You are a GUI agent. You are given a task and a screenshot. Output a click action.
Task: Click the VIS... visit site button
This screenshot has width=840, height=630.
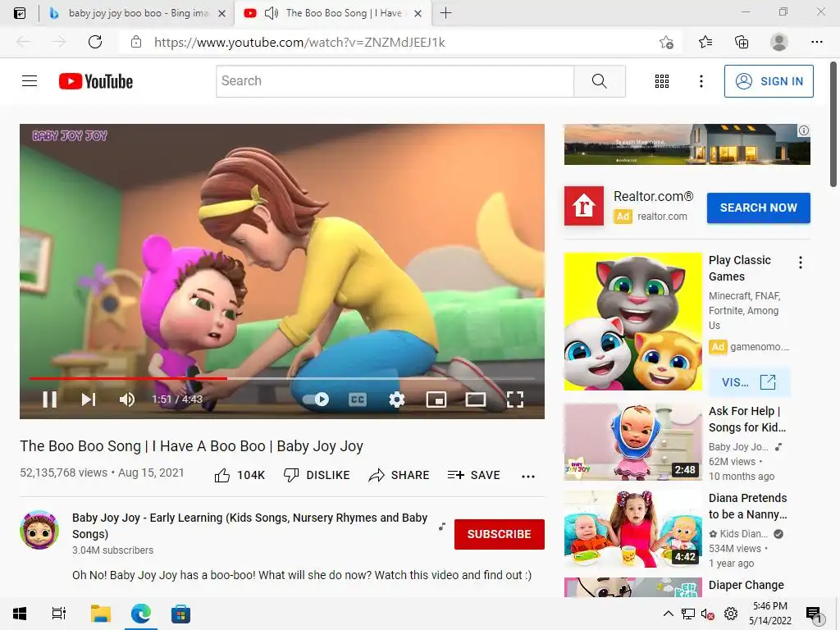pos(749,382)
